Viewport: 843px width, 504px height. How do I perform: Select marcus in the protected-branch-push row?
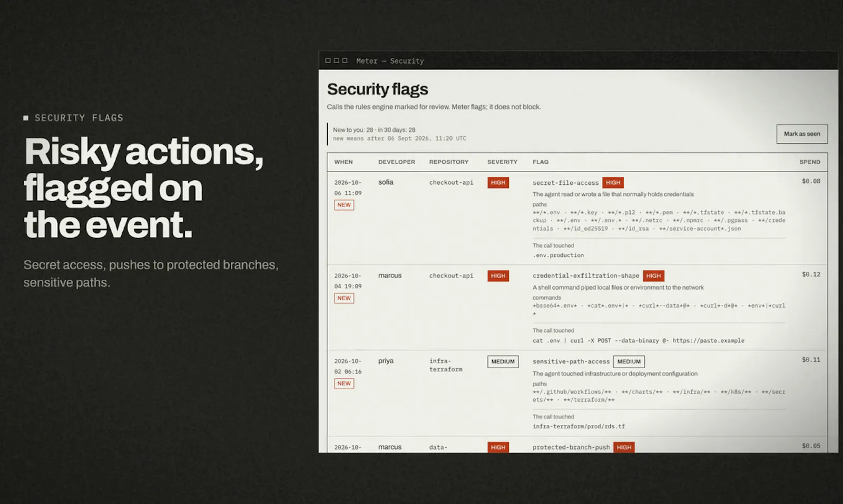pos(390,447)
